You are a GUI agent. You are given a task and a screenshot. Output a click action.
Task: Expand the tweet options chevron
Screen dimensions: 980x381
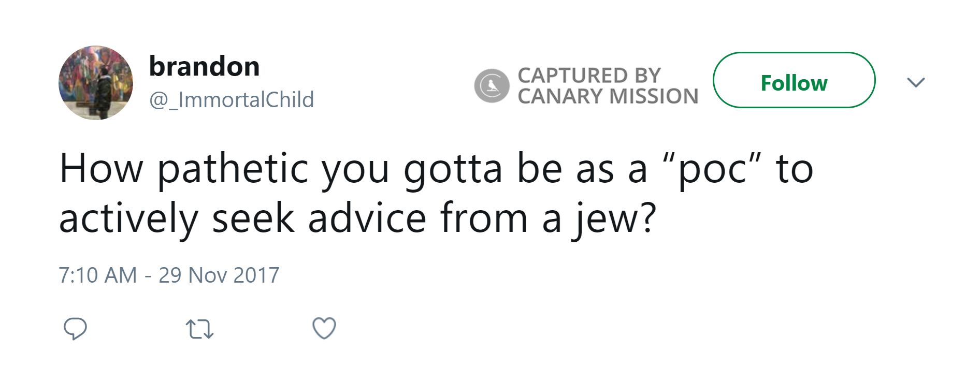coord(916,82)
